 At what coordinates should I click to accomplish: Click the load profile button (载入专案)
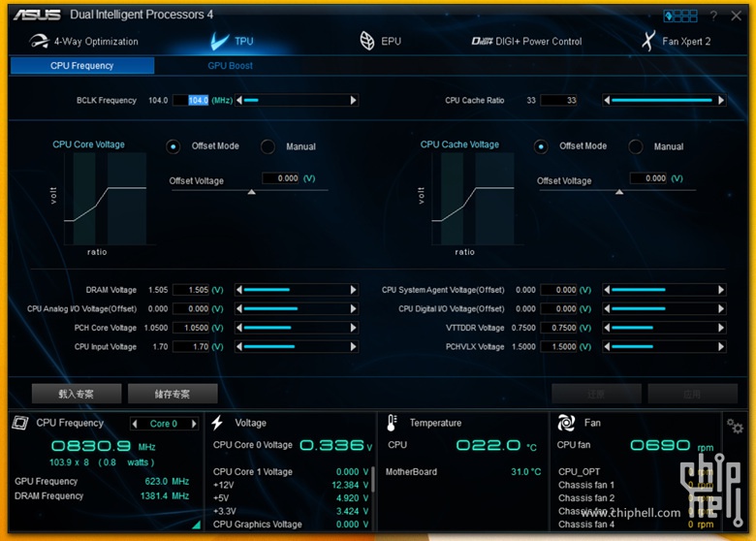pos(77,394)
